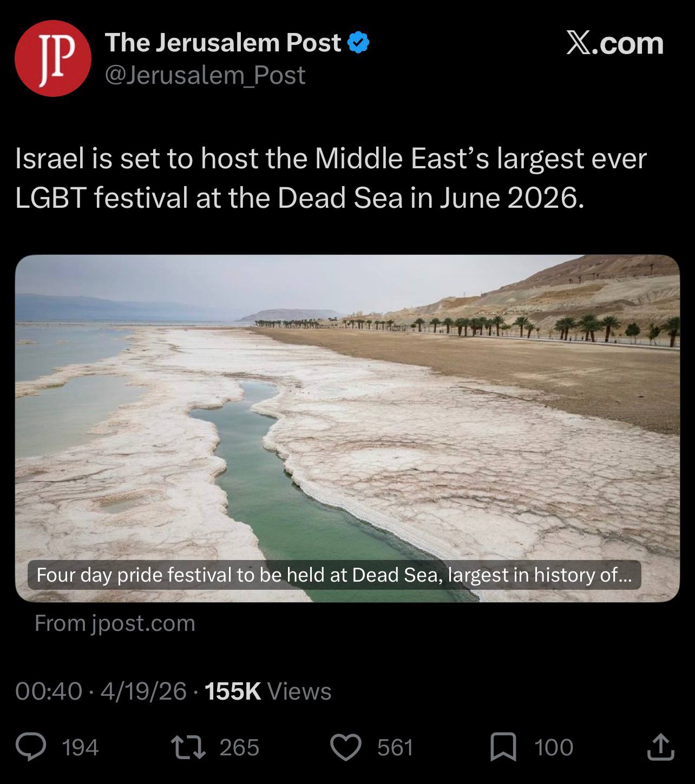695x784 pixels.
Task: Open The Jerusalem Post display name
Action: tap(223, 43)
